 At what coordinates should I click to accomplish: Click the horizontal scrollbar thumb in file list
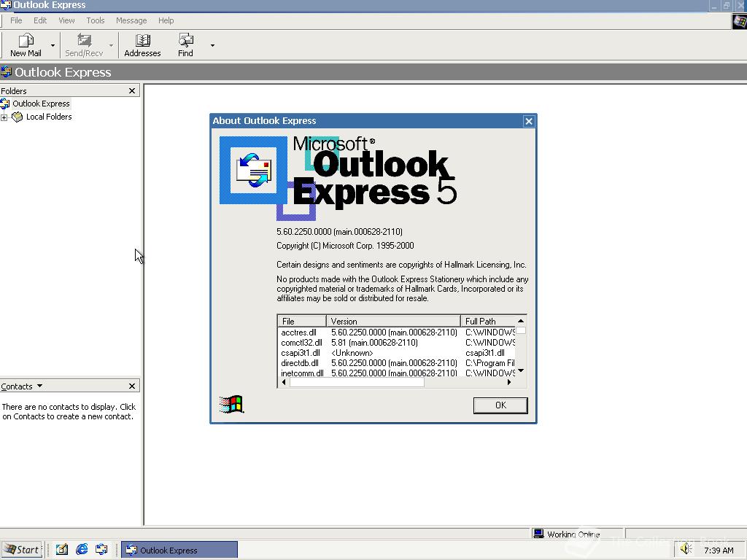357,382
